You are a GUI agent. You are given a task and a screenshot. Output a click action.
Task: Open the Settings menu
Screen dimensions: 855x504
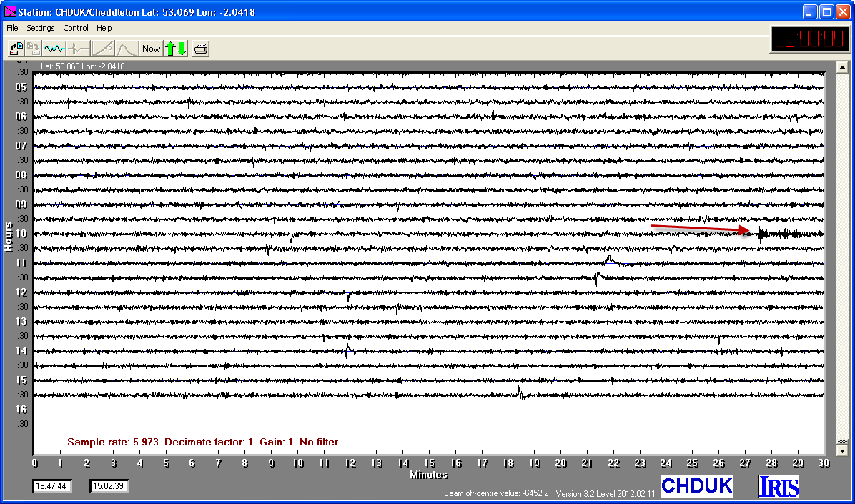[41, 28]
